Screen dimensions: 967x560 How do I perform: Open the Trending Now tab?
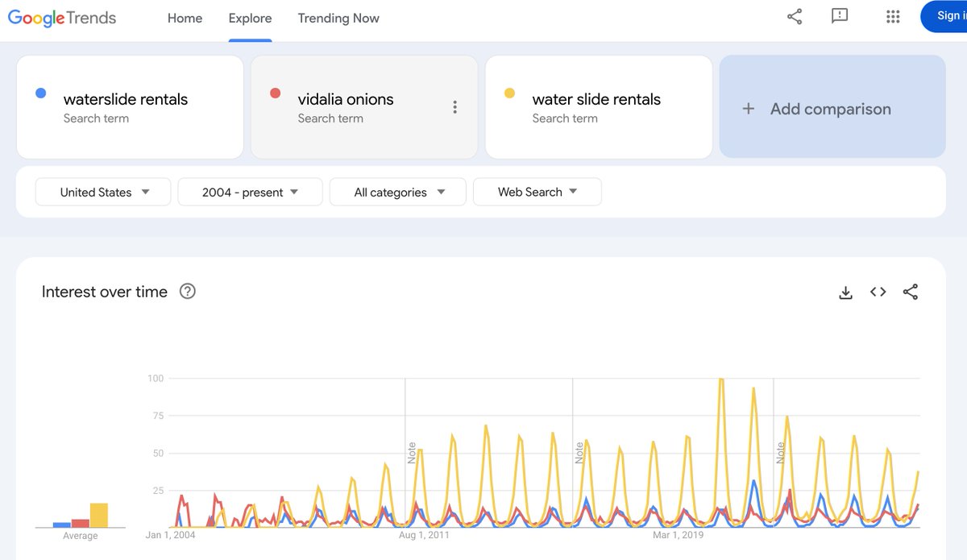338,18
